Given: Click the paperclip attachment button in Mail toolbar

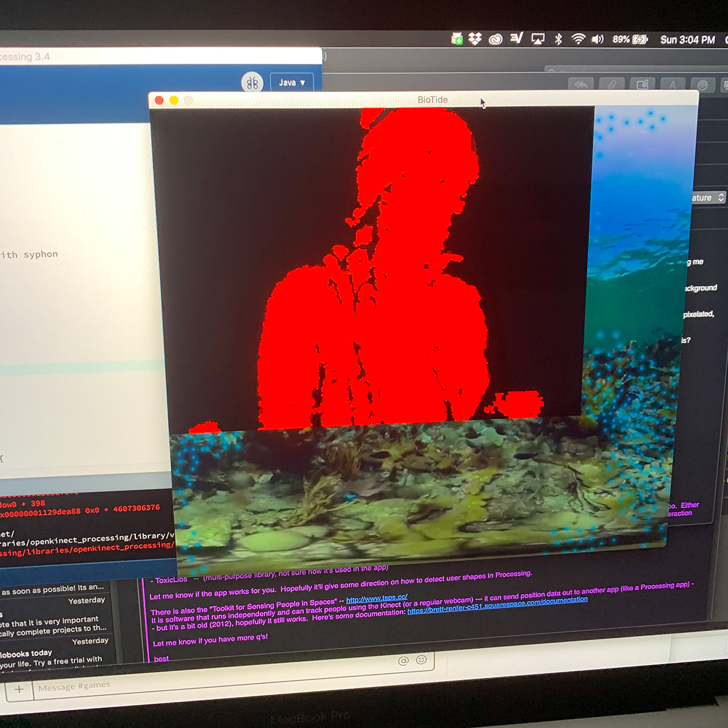Looking at the screenshot, I should pos(612,85).
